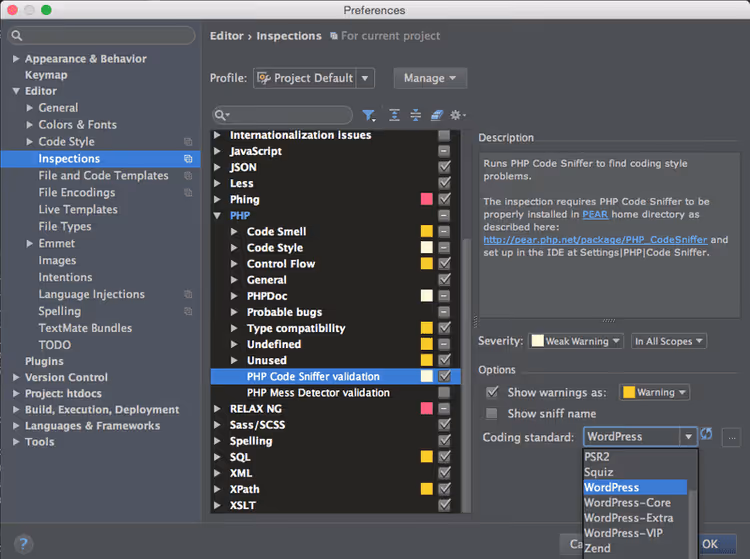Click the project icon beside Language Injections
The width and height of the screenshot is (750, 559).
point(188,294)
